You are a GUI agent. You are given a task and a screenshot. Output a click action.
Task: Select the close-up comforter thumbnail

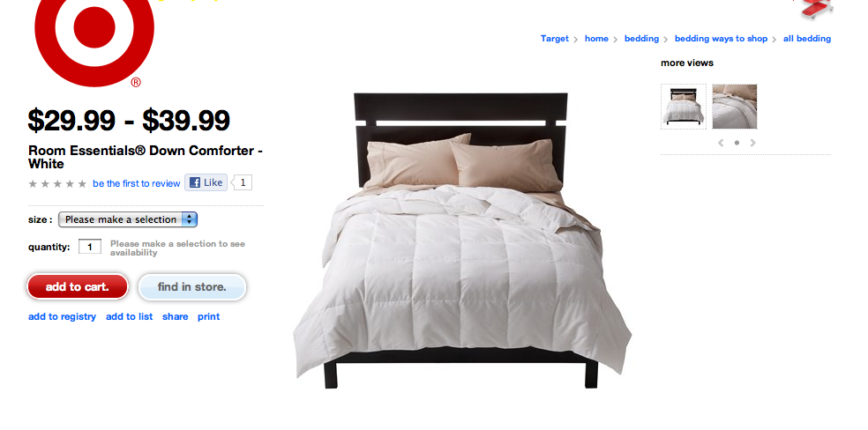pos(735,107)
